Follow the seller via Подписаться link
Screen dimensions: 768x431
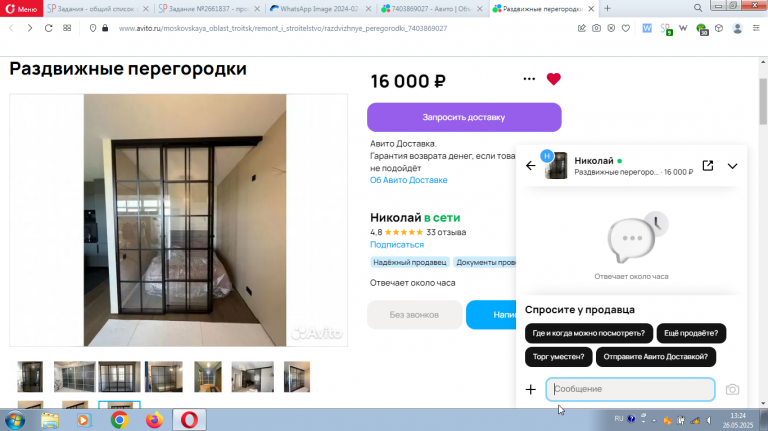pyautogui.click(x=397, y=244)
